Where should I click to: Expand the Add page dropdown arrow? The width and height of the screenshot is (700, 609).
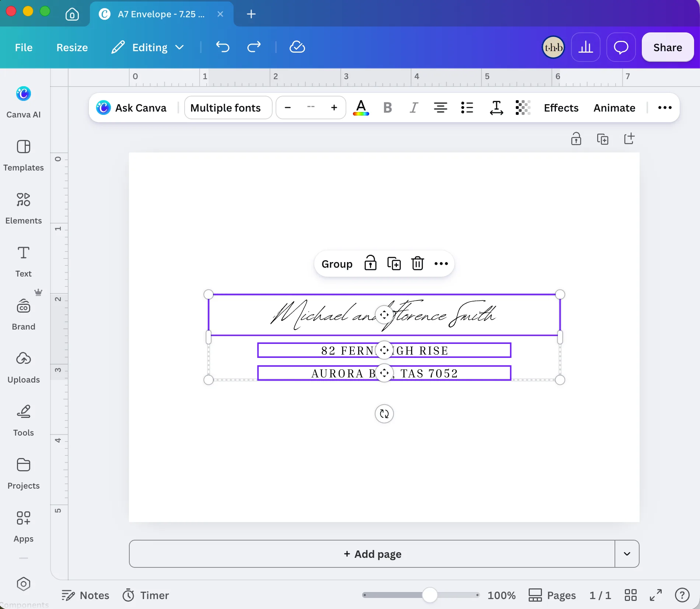(627, 554)
